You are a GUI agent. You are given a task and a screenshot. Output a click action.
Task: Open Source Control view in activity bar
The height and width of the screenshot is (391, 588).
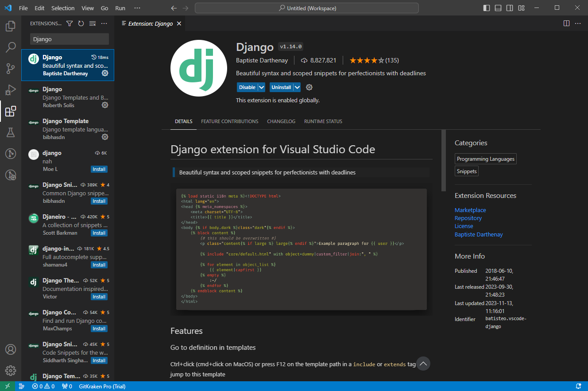click(11, 69)
